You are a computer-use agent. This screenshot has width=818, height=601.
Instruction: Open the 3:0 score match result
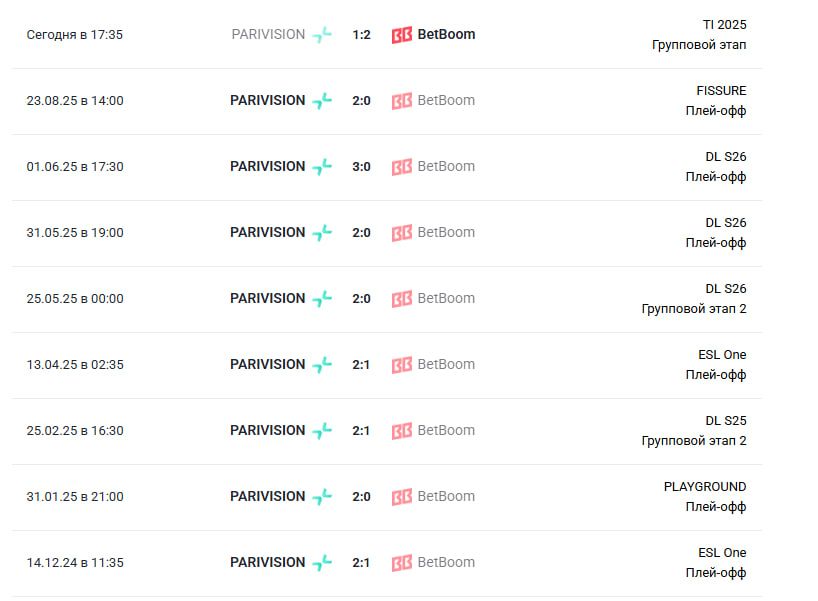tap(361, 167)
